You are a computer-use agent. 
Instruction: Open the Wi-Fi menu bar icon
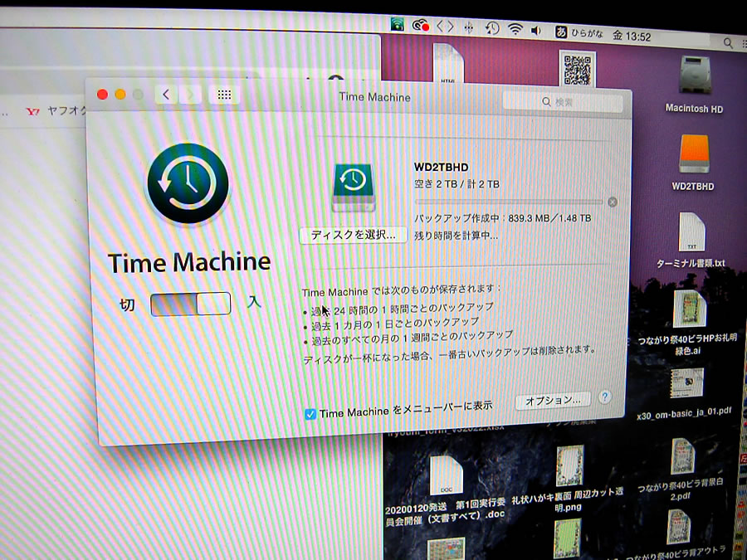coord(515,30)
